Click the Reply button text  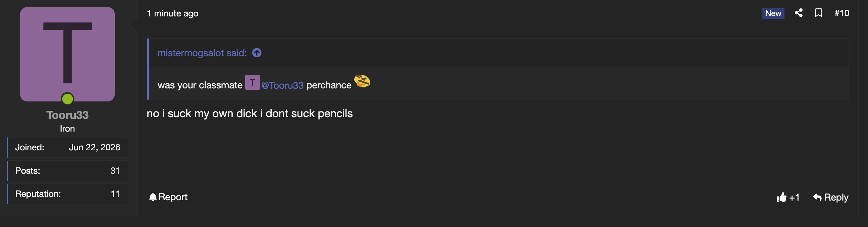coord(836,198)
